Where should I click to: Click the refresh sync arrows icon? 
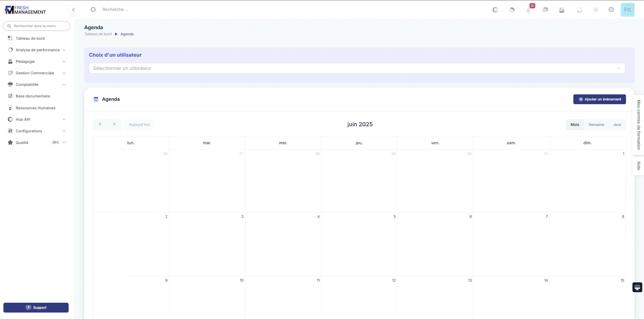(x=579, y=10)
